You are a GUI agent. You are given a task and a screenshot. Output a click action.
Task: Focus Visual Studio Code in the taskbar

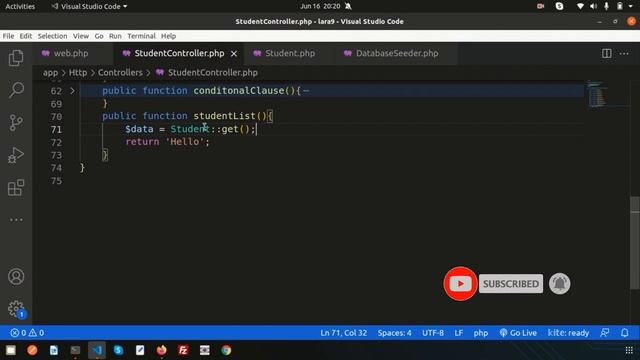97,350
